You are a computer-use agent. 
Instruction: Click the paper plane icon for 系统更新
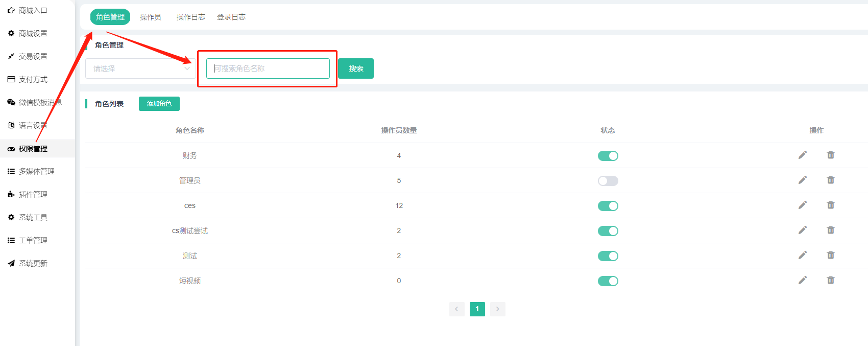(x=11, y=263)
